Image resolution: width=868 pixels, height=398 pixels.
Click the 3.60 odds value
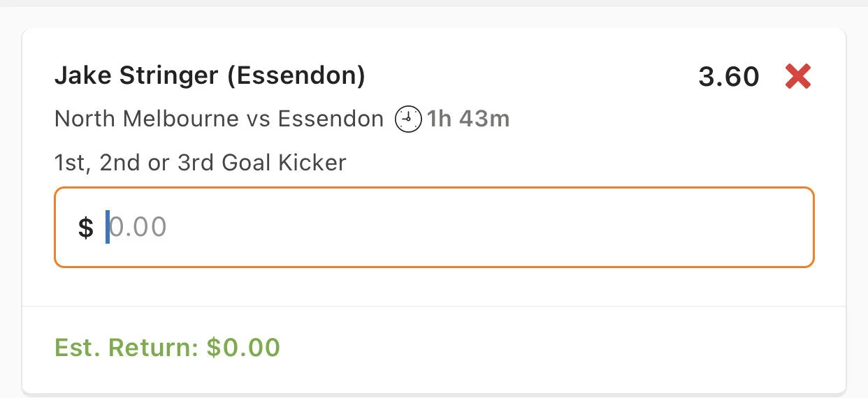pyautogui.click(x=728, y=77)
